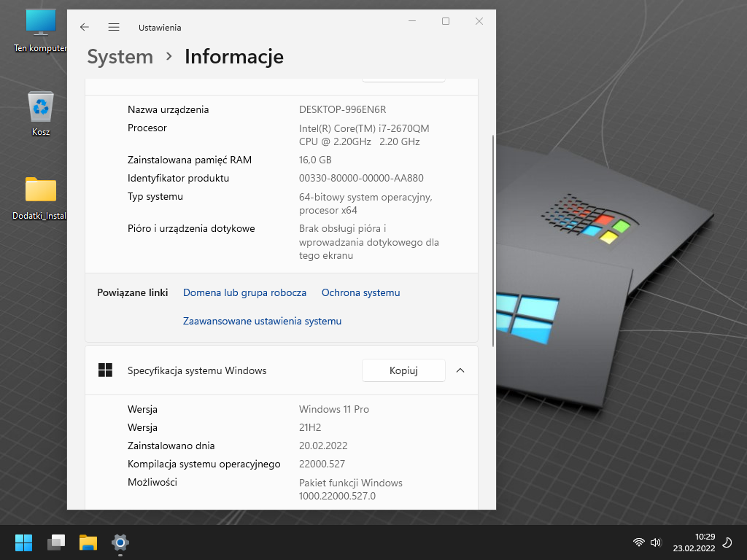The image size is (747, 560).
Task: Click the Ustawienia window title text
Action: (160, 28)
